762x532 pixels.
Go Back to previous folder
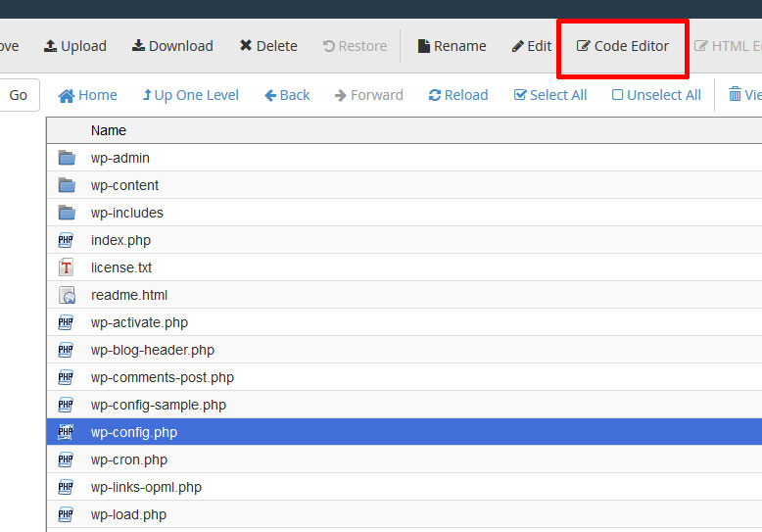point(287,95)
